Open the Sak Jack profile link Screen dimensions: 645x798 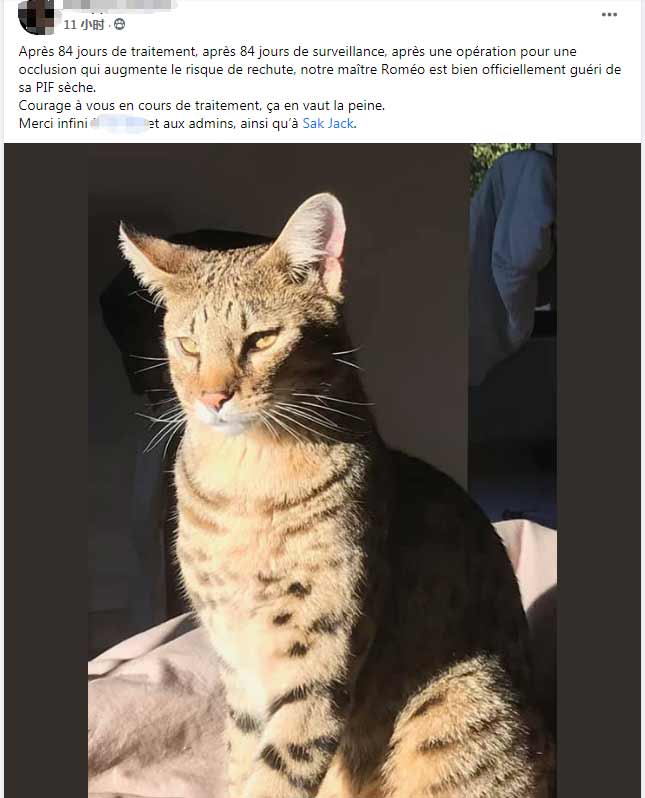tap(328, 124)
